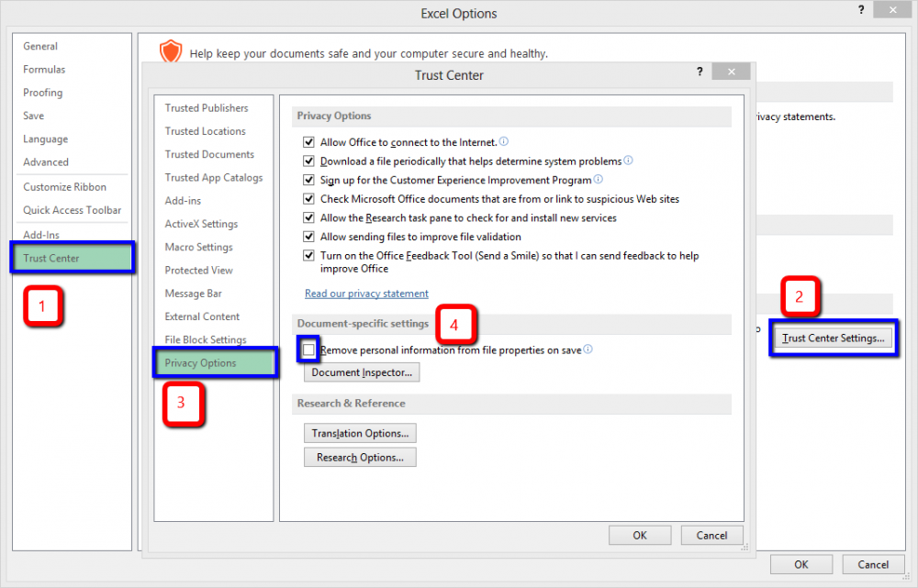Click info icon beside Remove personal information
Viewport: 918px width, 588px height.
[x=588, y=349]
